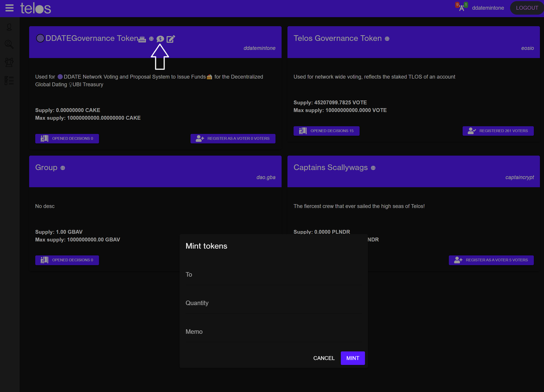The width and height of the screenshot is (544, 392).
Task: Click the globe icon beside Captains Scallywags
Action: (x=373, y=168)
